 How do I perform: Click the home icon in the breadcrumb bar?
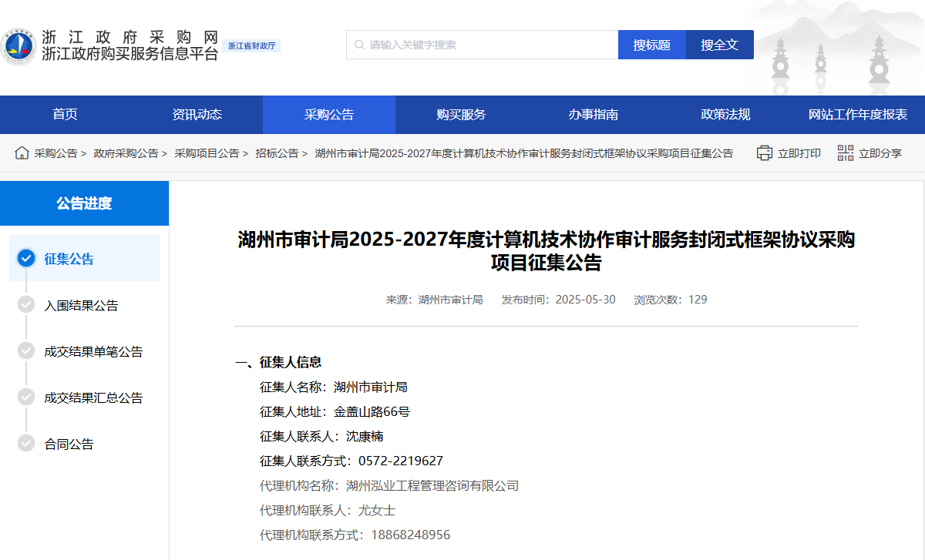pos(22,153)
